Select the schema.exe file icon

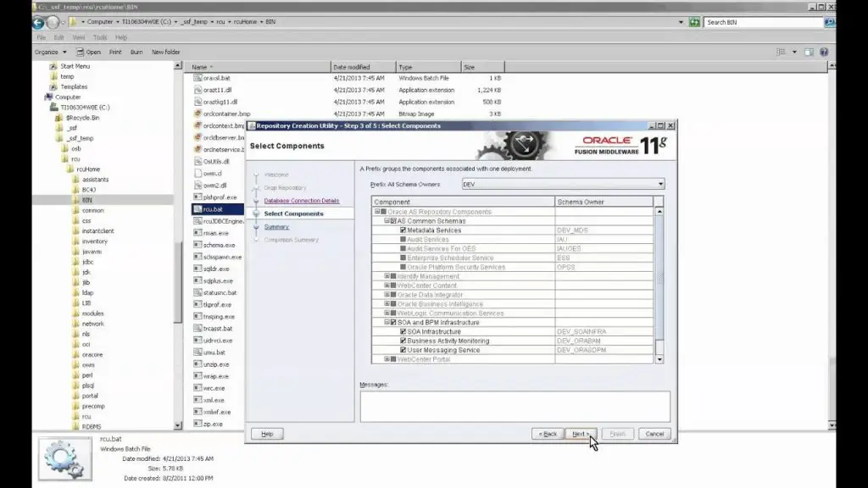198,245
